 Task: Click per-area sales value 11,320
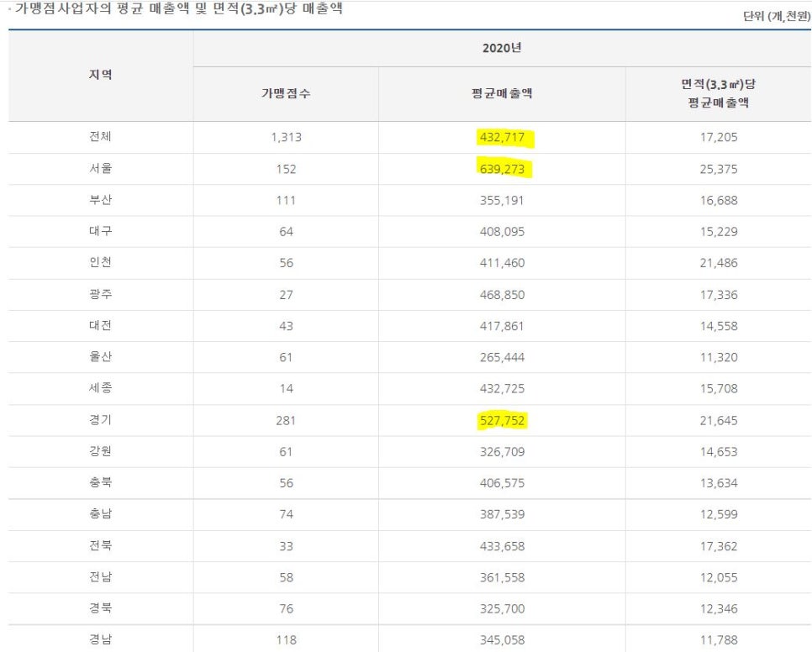point(718,358)
